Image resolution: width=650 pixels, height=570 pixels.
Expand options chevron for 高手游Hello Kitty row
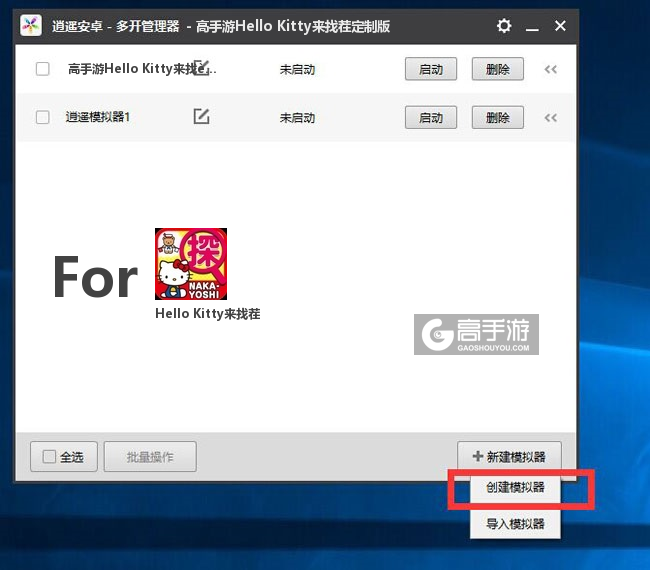tap(551, 69)
